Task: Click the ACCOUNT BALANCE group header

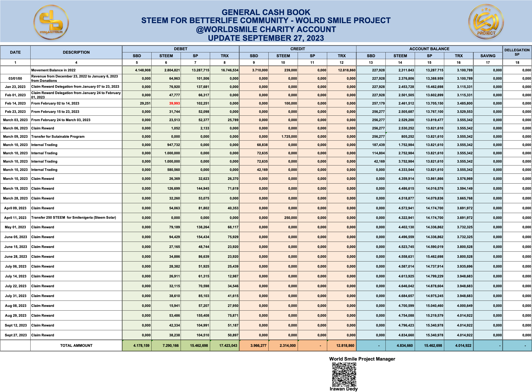Action: [429, 49]
